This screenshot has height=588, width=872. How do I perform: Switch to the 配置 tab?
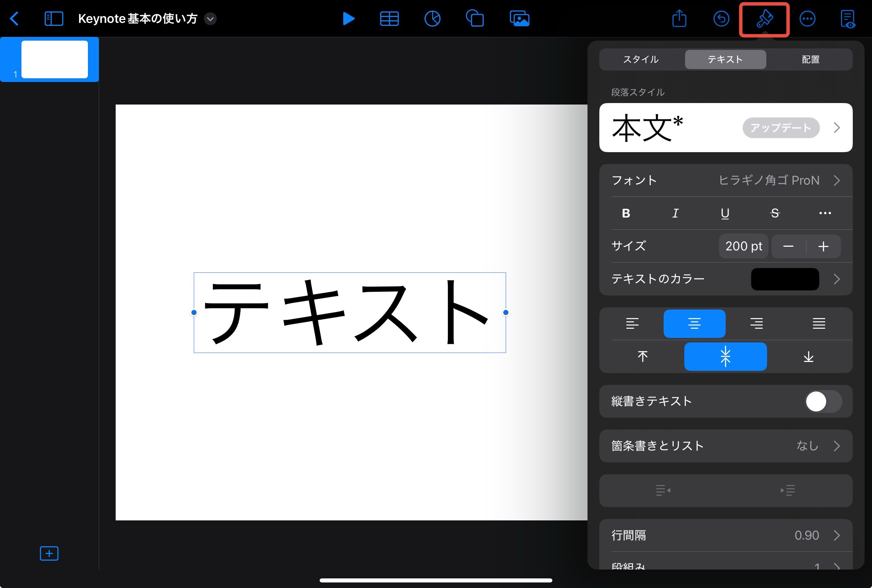click(x=810, y=59)
